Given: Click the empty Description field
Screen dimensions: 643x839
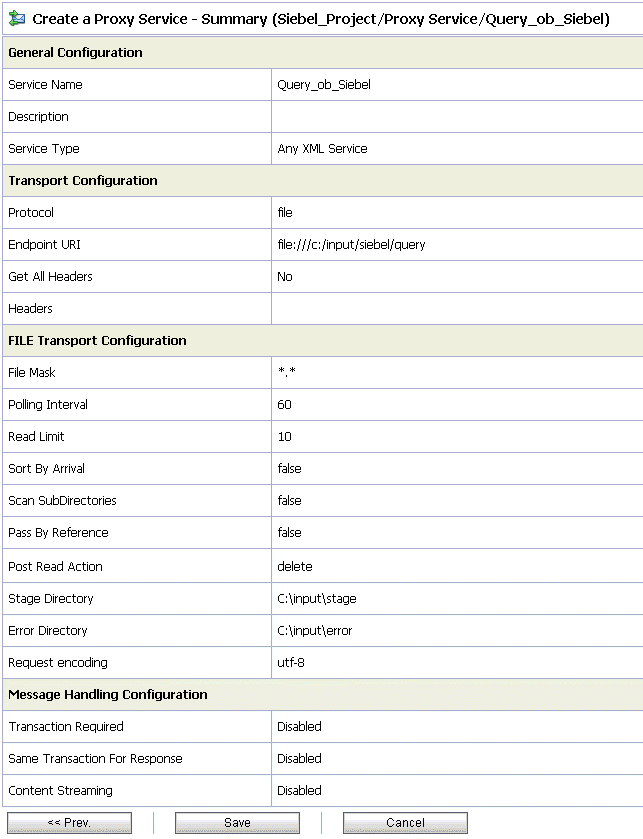Looking at the screenshot, I should click(400, 116).
